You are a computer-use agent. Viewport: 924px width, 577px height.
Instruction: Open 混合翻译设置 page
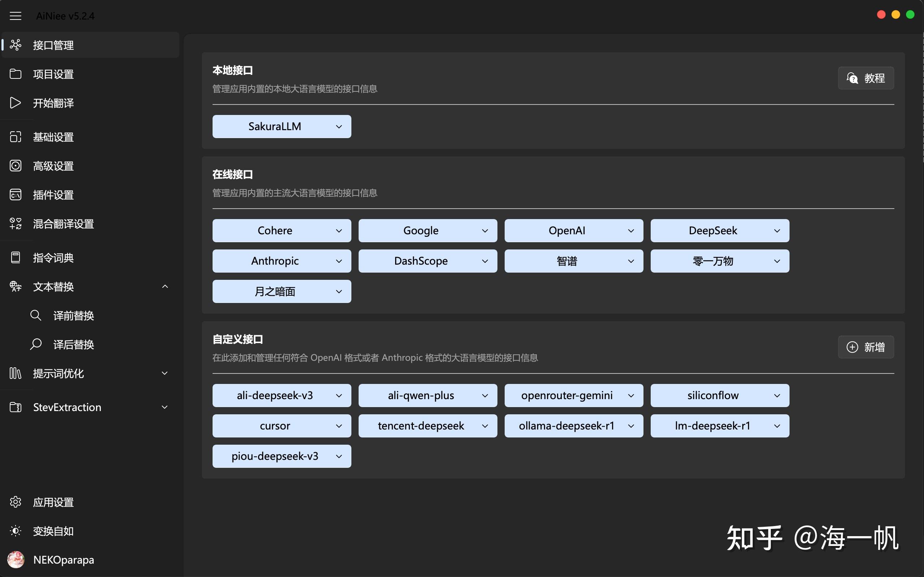point(90,224)
